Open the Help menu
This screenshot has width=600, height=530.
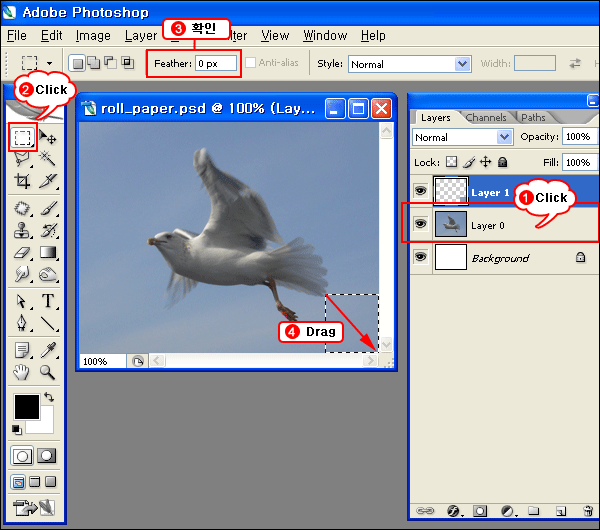click(373, 36)
